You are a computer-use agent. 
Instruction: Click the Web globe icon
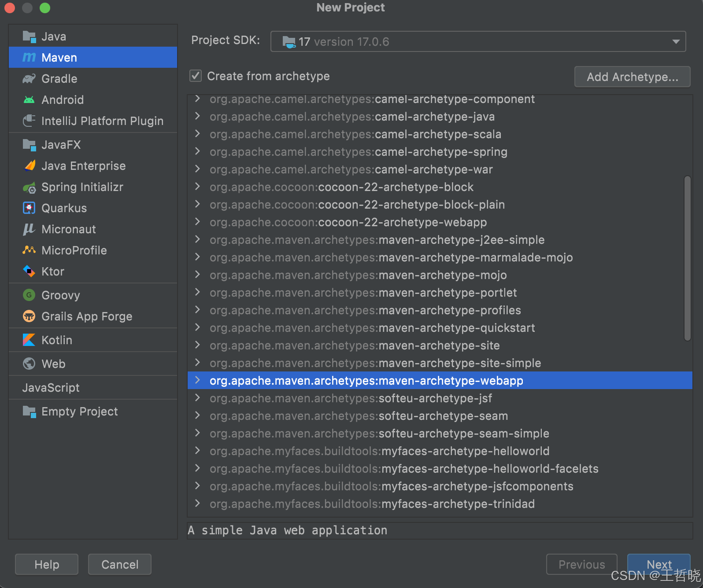pos(29,364)
